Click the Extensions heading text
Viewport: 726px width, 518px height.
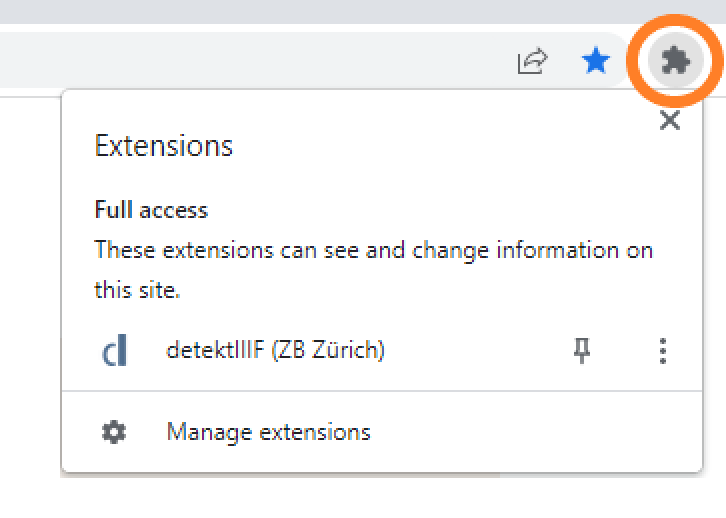[x=163, y=146]
